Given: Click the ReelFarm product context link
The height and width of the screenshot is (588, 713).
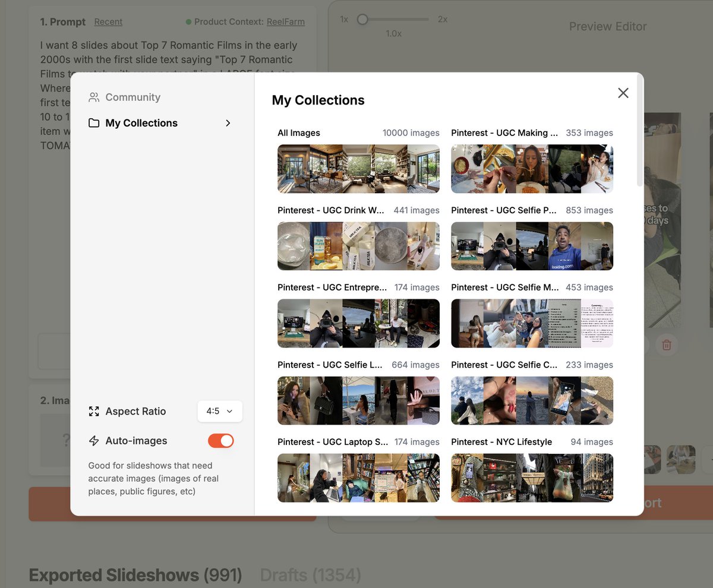Looking at the screenshot, I should point(285,22).
